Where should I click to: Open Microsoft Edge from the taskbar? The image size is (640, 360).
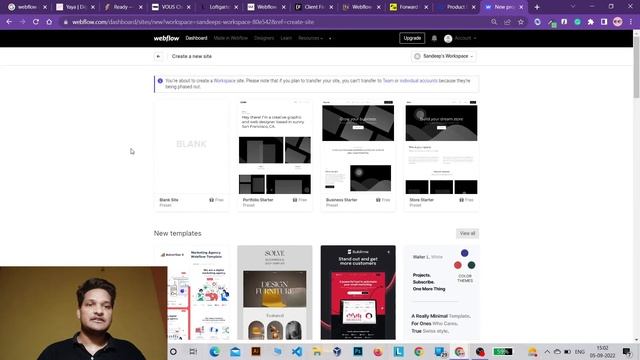point(214,351)
